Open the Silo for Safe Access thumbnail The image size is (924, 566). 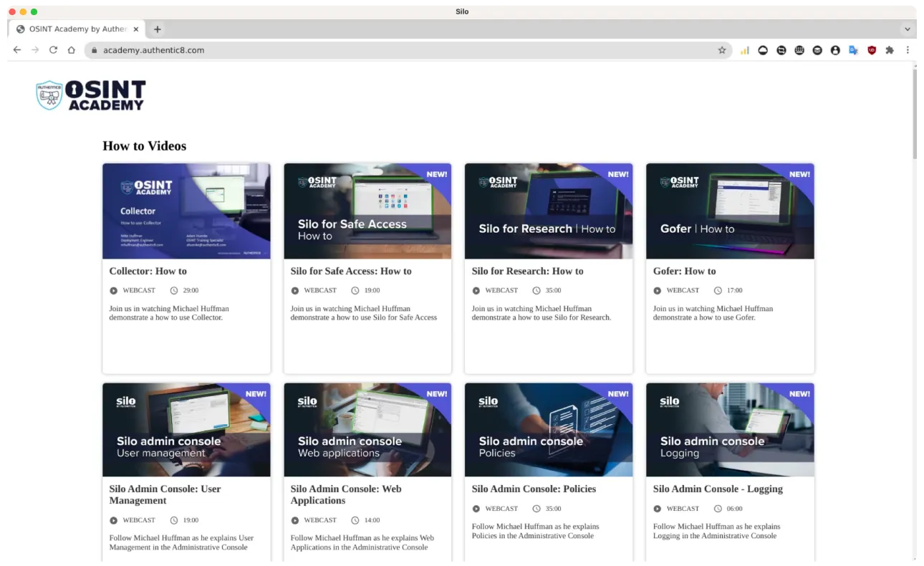(367, 211)
